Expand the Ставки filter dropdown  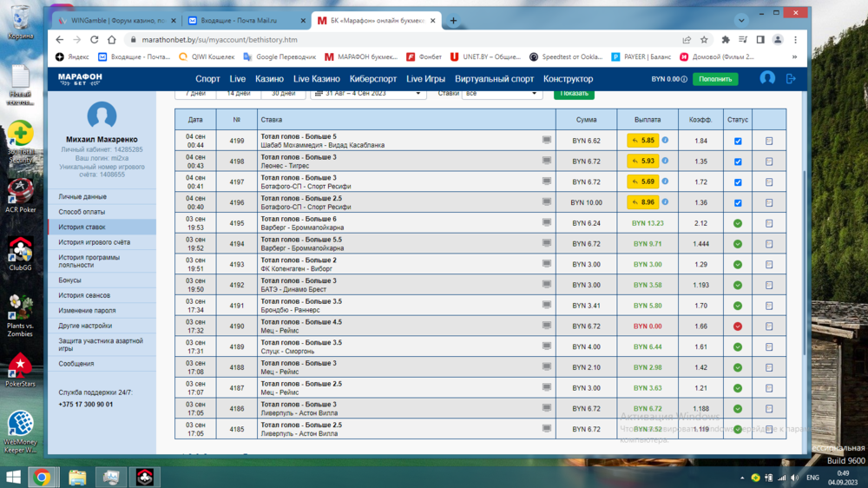tap(502, 93)
